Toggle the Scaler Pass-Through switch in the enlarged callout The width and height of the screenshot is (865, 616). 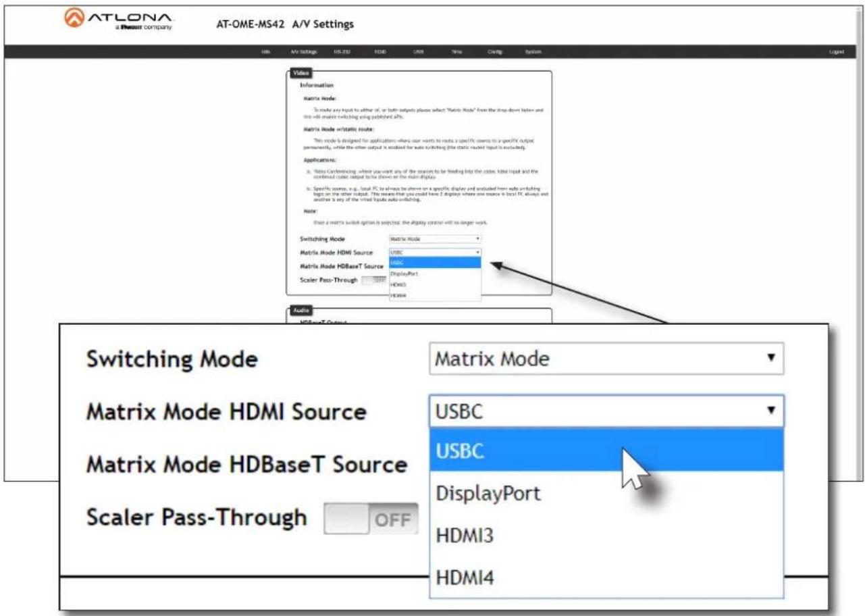pos(371,519)
